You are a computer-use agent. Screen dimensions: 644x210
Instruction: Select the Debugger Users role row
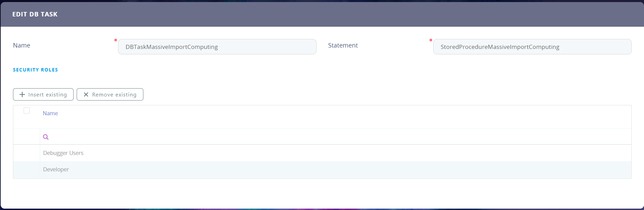(63, 153)
